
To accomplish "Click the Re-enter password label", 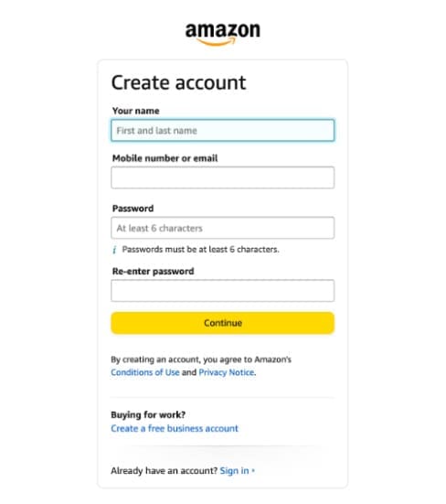I will pyautogui.click(x=154, y=272).
